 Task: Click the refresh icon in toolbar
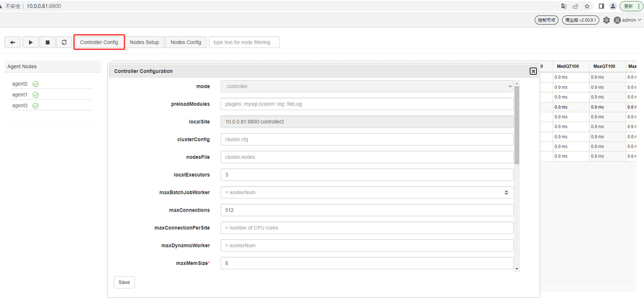pyautogui.click(x=64, y=42)
